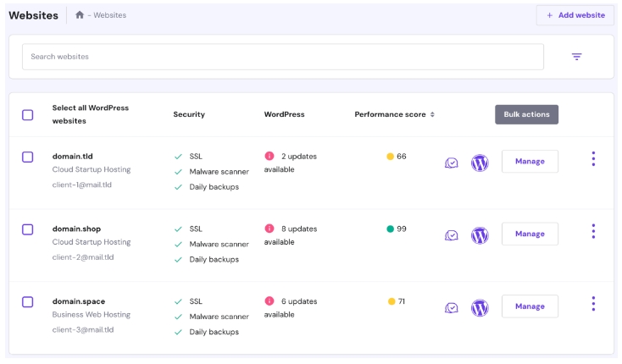This screenshot has height=364, width=622.
Task: Open three-dot menu for domain.tld
Action: tap(593, 158)
